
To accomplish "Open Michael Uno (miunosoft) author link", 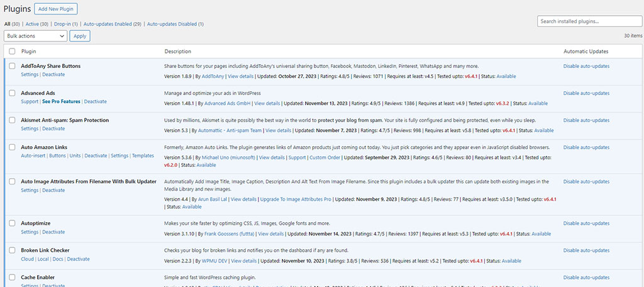I will [230, 157].
